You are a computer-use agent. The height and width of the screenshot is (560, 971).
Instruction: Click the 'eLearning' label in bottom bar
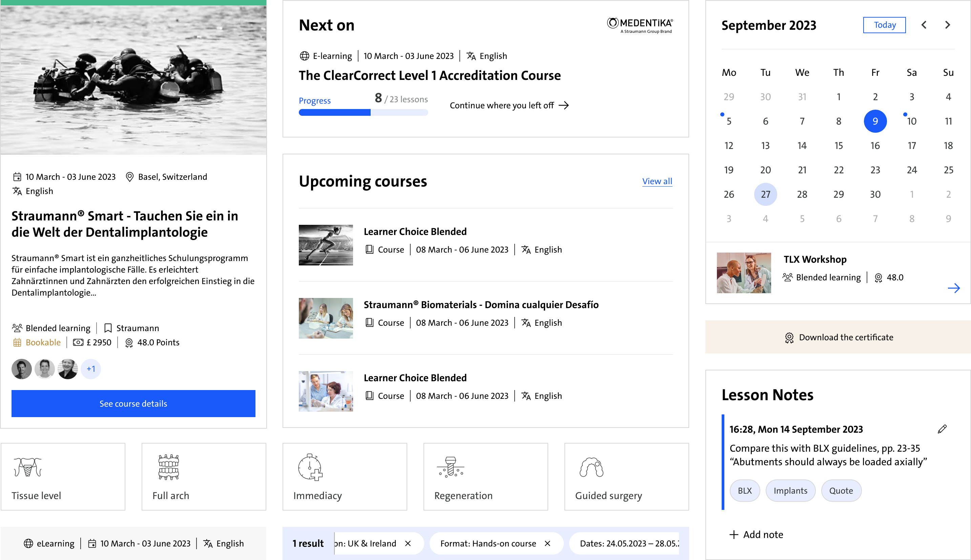pyautogui.click(x=56, y=543)
